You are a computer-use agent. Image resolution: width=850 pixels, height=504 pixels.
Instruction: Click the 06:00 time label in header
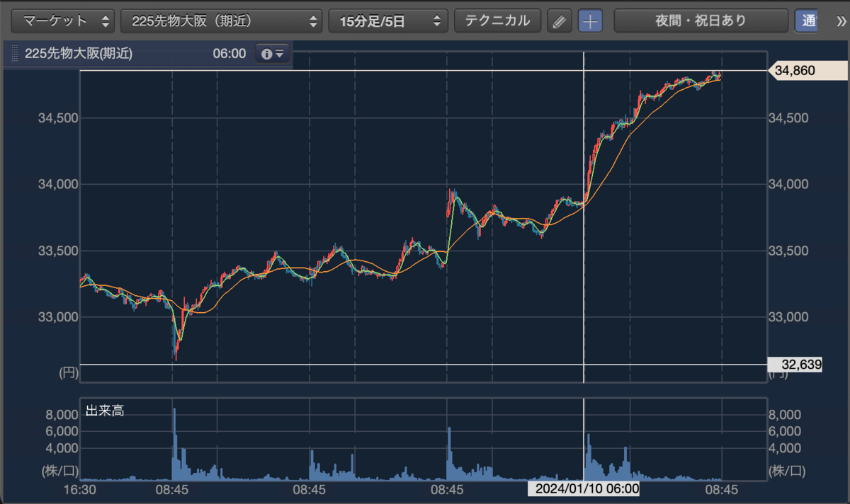(229, 54)
